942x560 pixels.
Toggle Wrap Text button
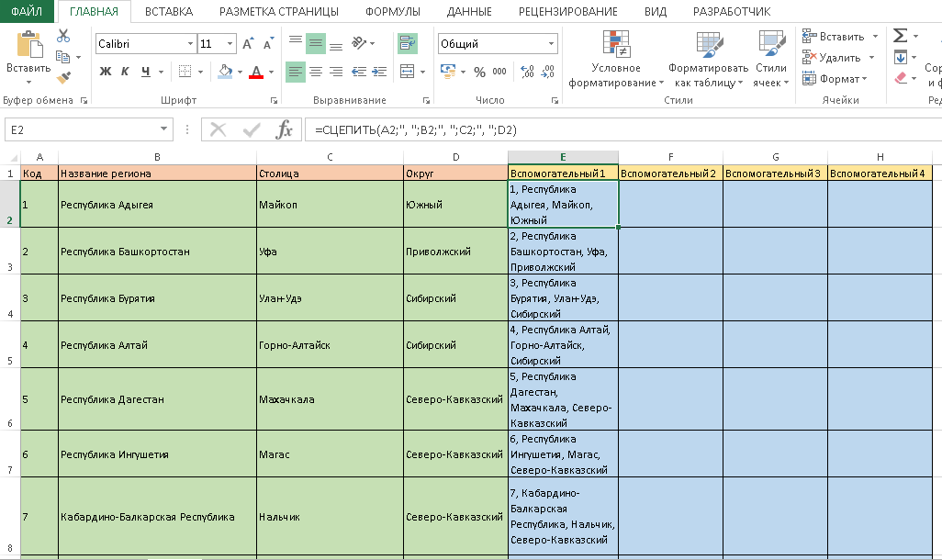click(408, 43)
